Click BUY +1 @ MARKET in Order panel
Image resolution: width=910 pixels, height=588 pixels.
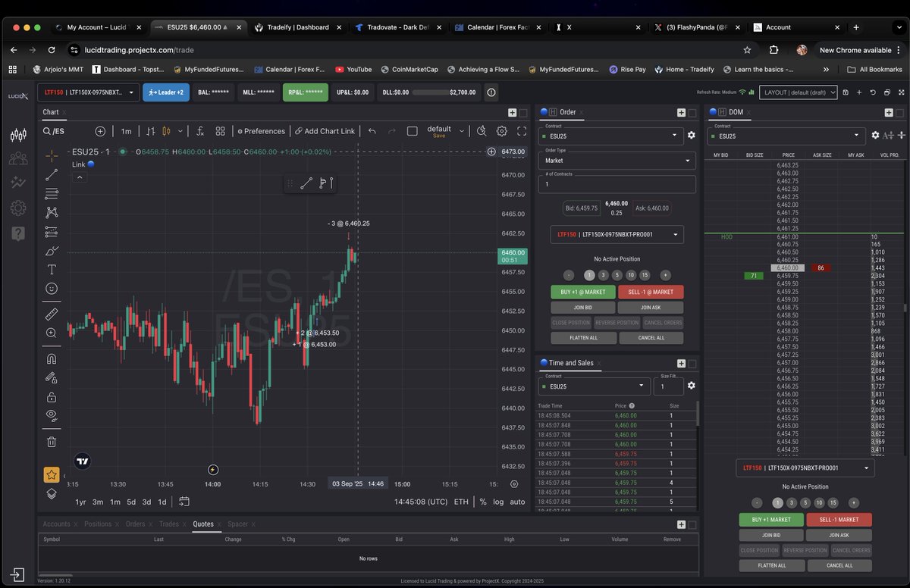click(583, 292)
